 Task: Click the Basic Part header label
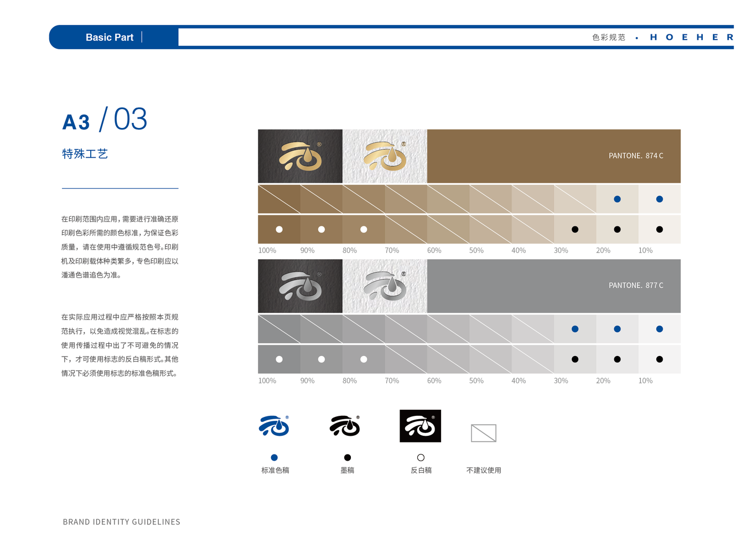110,38
